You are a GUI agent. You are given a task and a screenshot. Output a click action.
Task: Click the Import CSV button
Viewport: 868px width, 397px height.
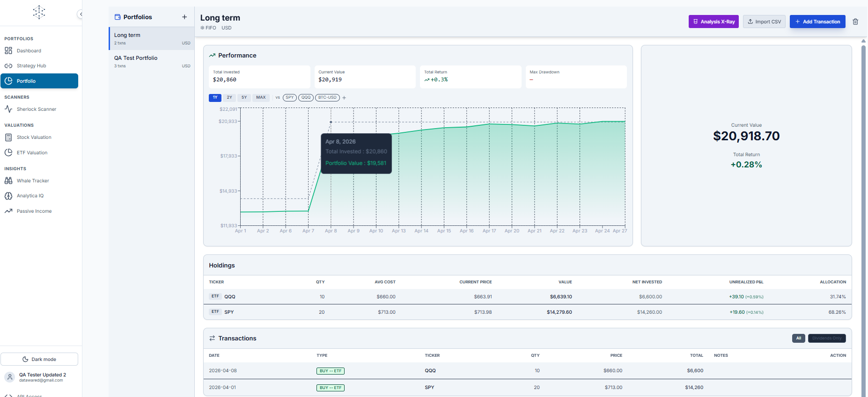[764, 22]
